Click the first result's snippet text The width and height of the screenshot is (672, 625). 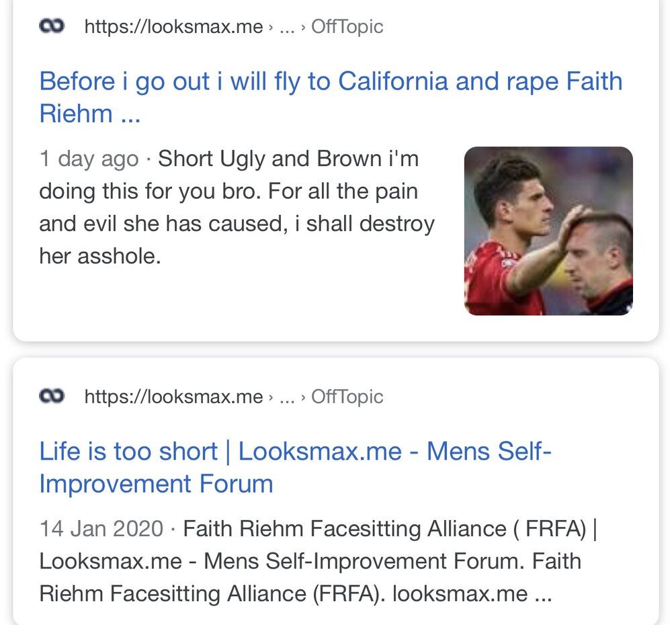pyautogui.click(x=235, y=208)
